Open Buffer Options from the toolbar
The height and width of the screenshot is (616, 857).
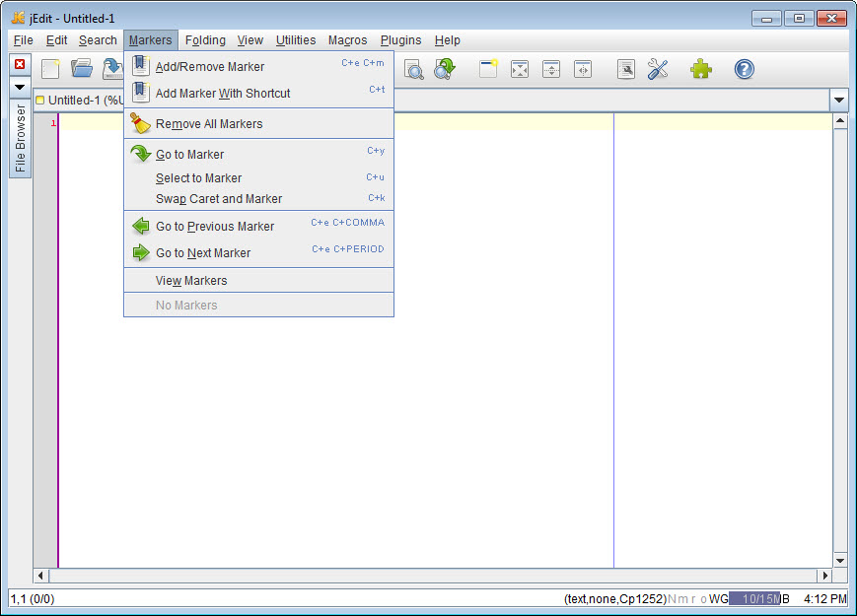[626, 69]
